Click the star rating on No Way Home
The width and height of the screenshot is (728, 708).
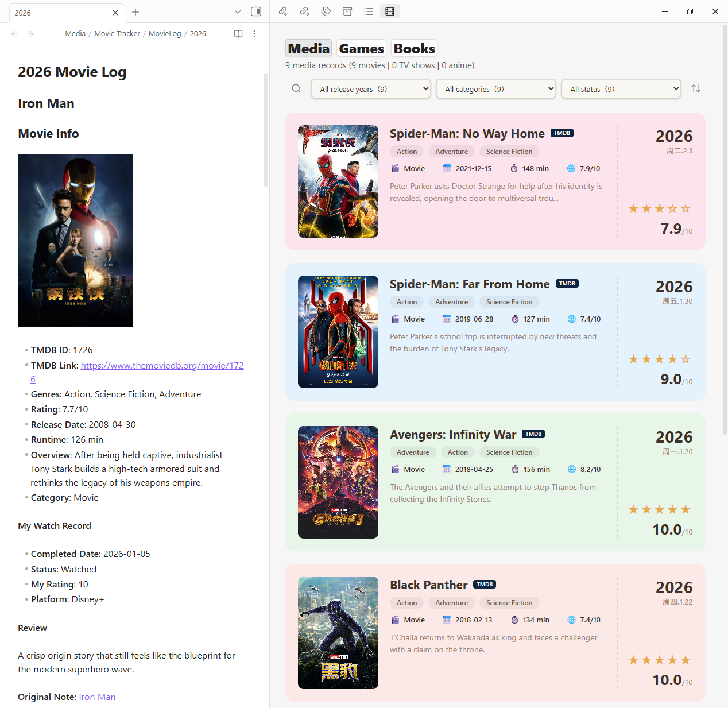click(x=659, y=208)
